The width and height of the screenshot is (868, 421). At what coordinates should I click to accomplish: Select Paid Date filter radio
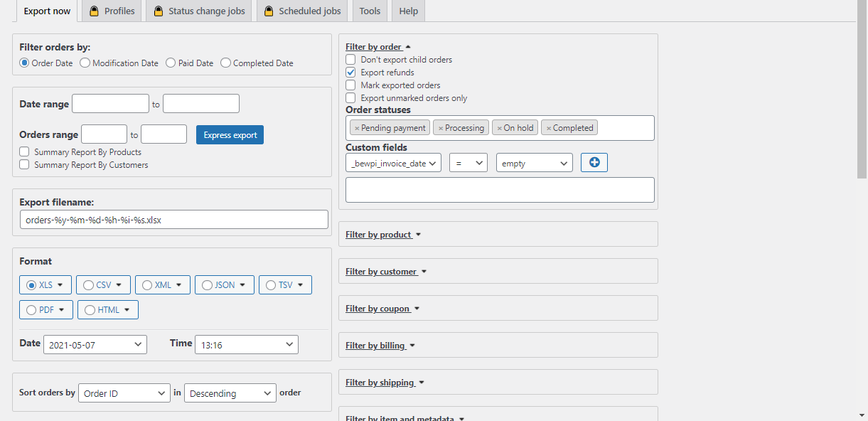[x=171, y=63]
